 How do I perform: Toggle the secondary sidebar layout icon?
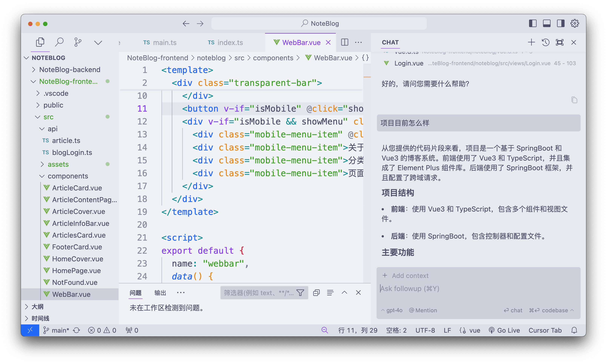point(561,24)
